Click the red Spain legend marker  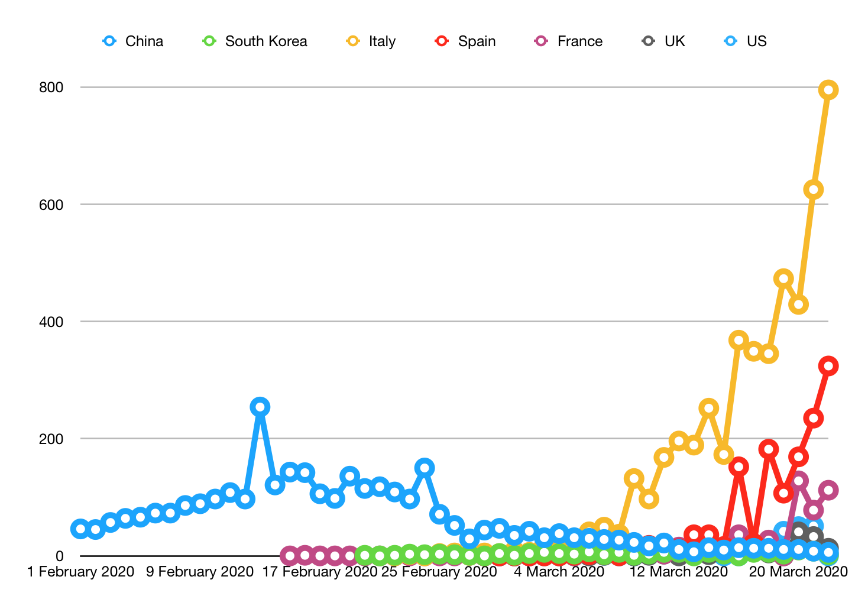click(442, 41)
